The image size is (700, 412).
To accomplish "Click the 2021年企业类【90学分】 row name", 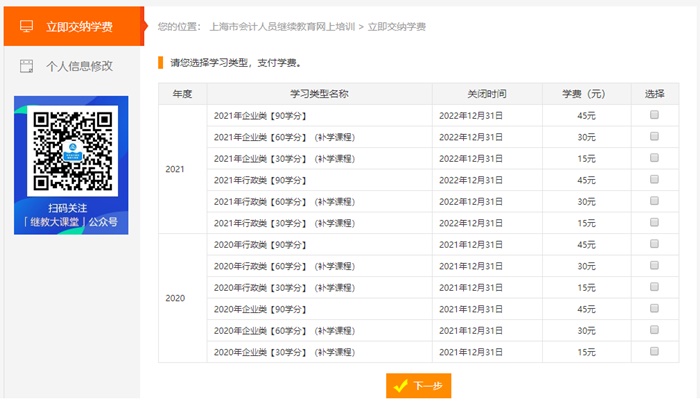I will [x=260, y=116].
